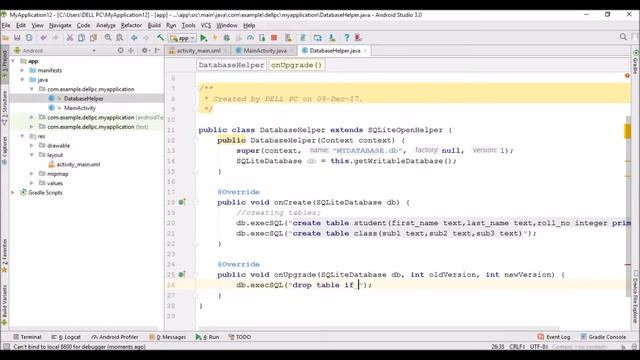640x360 pixels.
Task: Click the Replace icon in toolbar
Action: (x=120, y=38)
